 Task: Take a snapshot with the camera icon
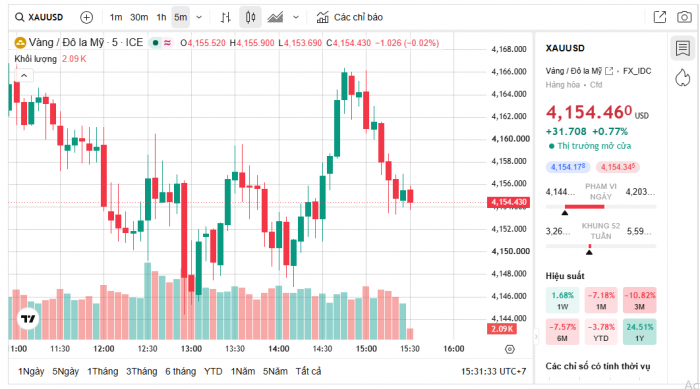coord(684,17)
